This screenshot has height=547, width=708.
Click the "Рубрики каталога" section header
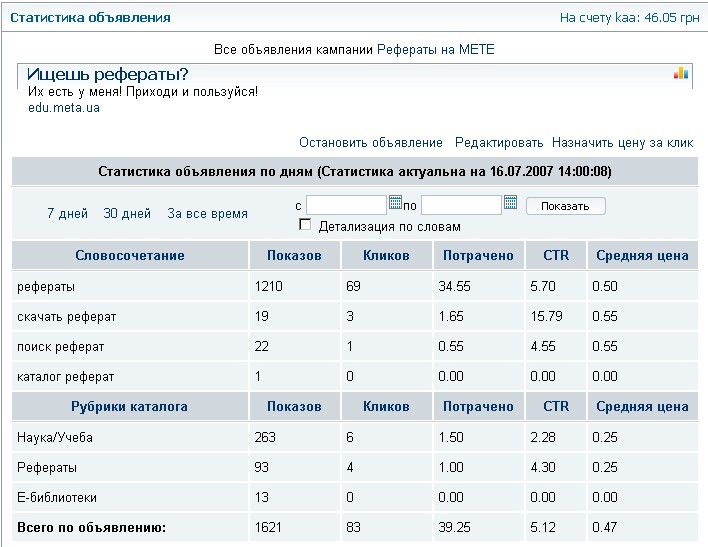[x=130, y=407]
